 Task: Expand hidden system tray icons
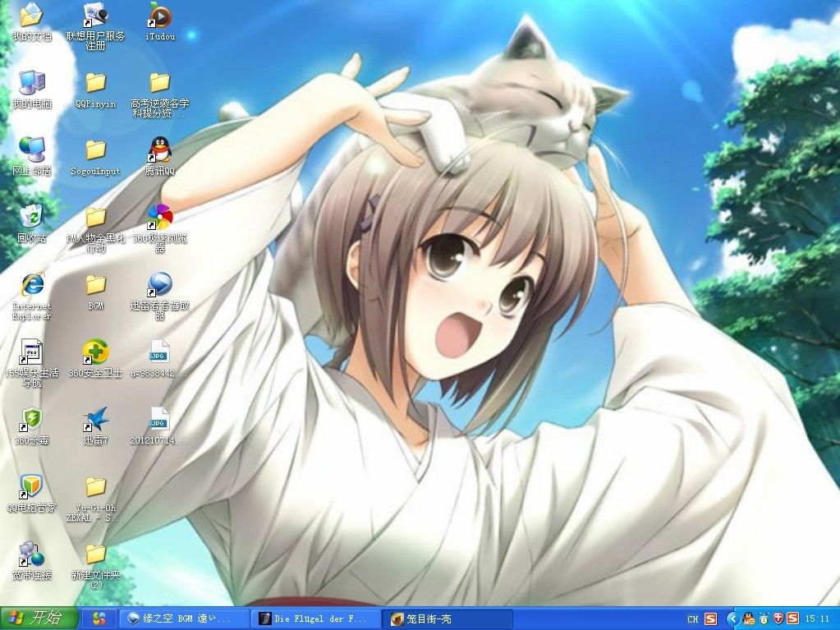(x=733, y=619)
